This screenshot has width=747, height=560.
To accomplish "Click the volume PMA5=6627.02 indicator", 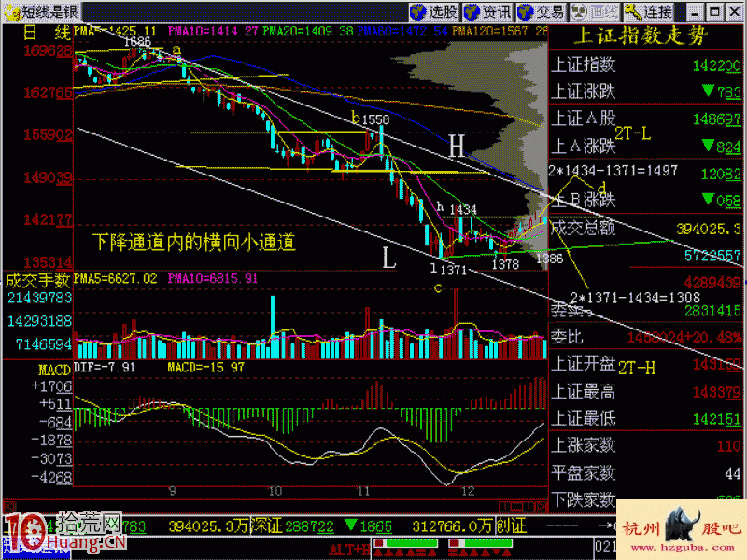I will tap(115, 279).
